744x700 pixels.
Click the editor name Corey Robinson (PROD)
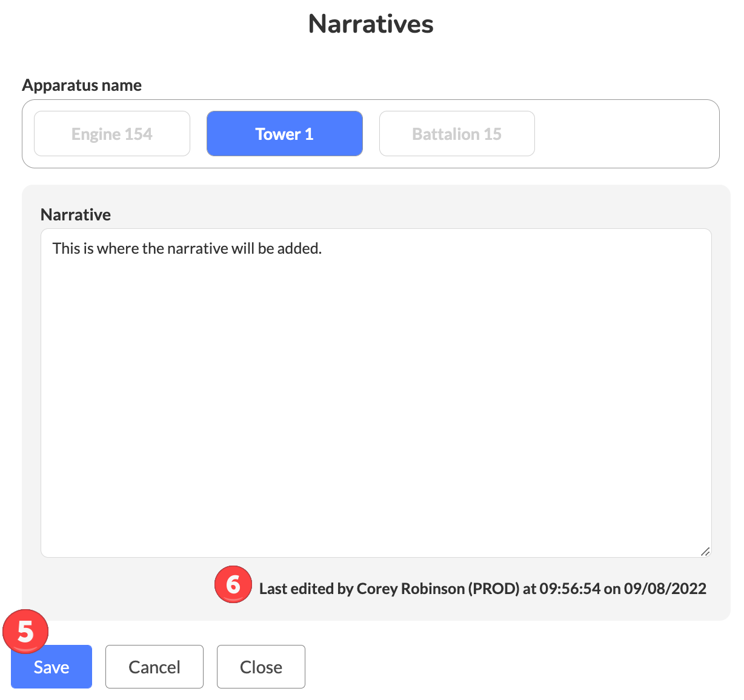tap(437, 589)
